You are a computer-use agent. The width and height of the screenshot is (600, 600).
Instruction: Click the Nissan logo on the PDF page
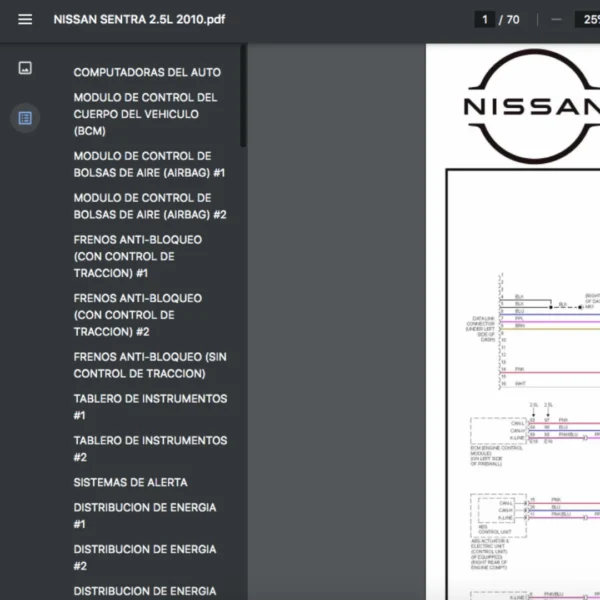click(x=530, y=105)
